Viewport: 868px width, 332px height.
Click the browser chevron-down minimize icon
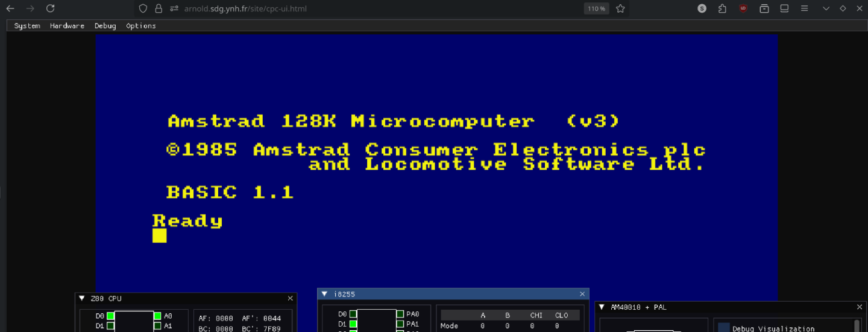826,8
